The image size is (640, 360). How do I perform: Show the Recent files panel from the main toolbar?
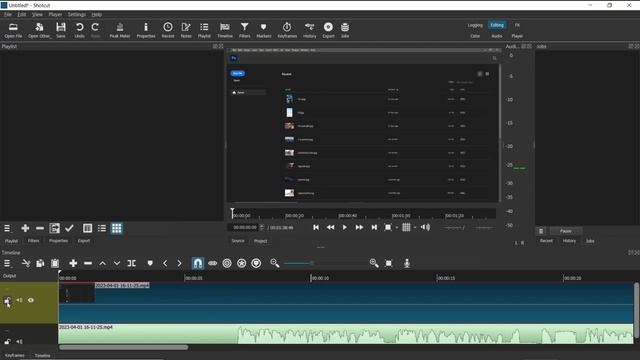tap(168, 30)
